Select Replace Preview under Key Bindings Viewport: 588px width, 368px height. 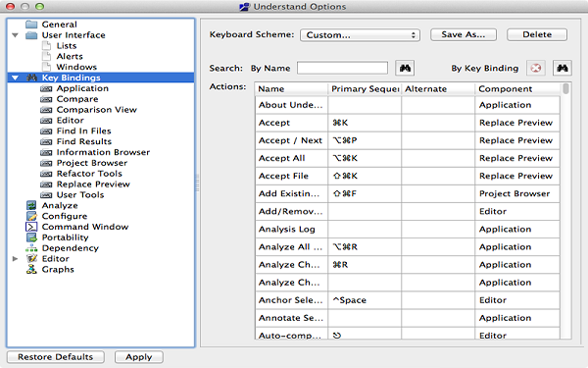[93, 184]
